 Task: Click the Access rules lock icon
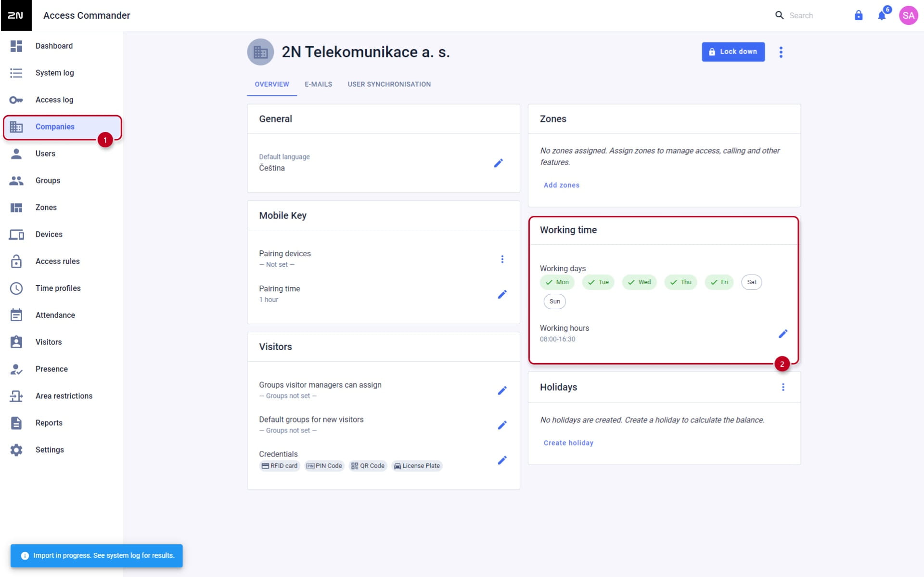coord(16,261)
